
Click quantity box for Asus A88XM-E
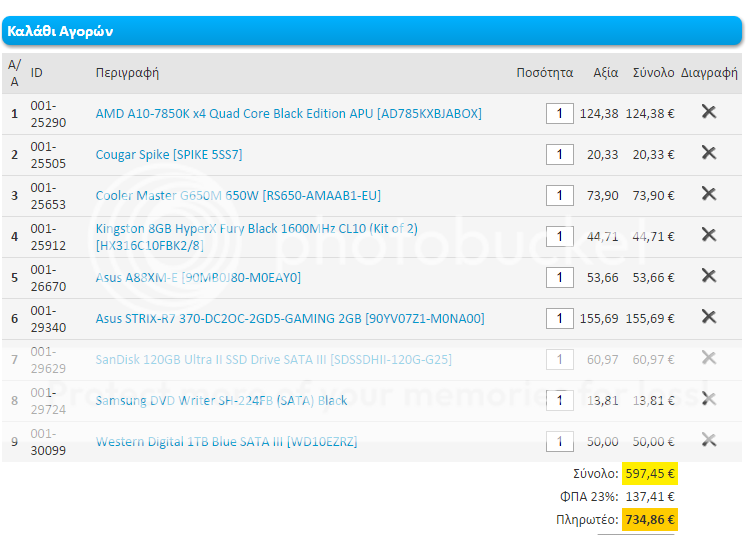coord(559,278)
